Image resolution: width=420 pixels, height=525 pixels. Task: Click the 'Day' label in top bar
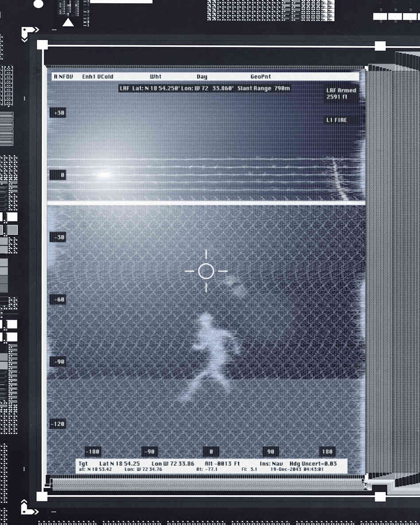(x=202, y=77)
